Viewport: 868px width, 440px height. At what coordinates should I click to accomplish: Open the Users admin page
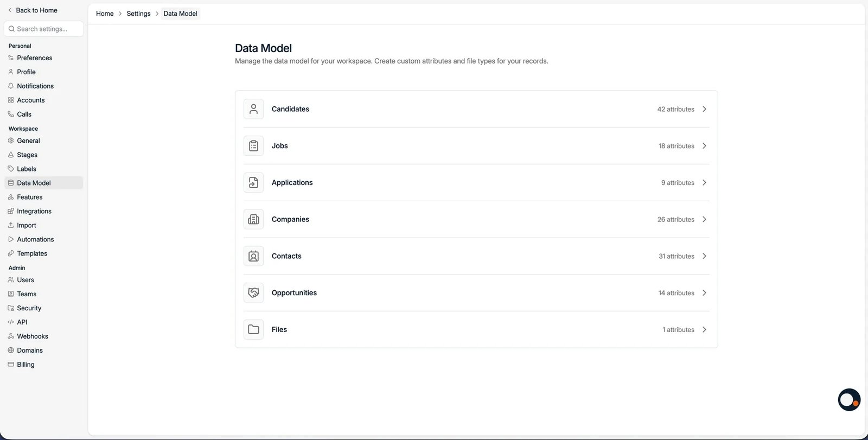point(44,280)
